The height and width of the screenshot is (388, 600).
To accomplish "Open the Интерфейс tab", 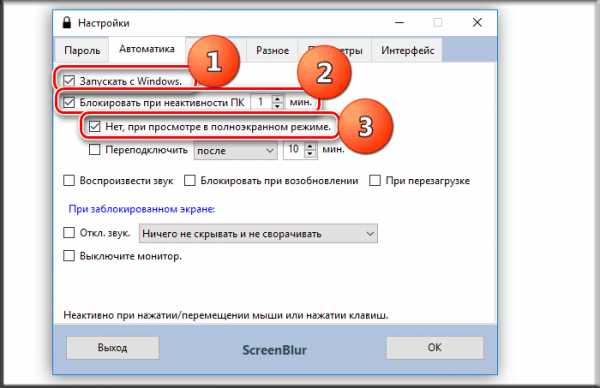I will [408, 50].
